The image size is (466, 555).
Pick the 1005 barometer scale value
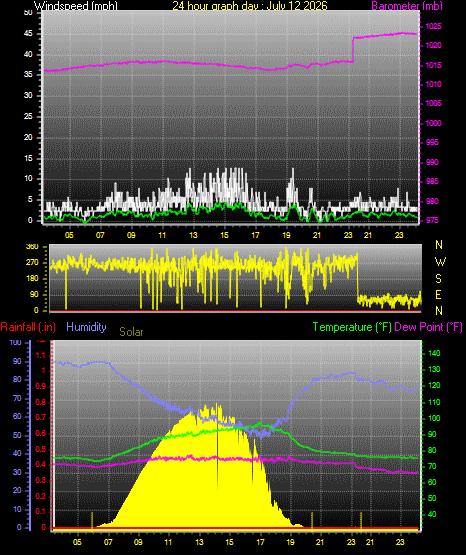point(433,103)
